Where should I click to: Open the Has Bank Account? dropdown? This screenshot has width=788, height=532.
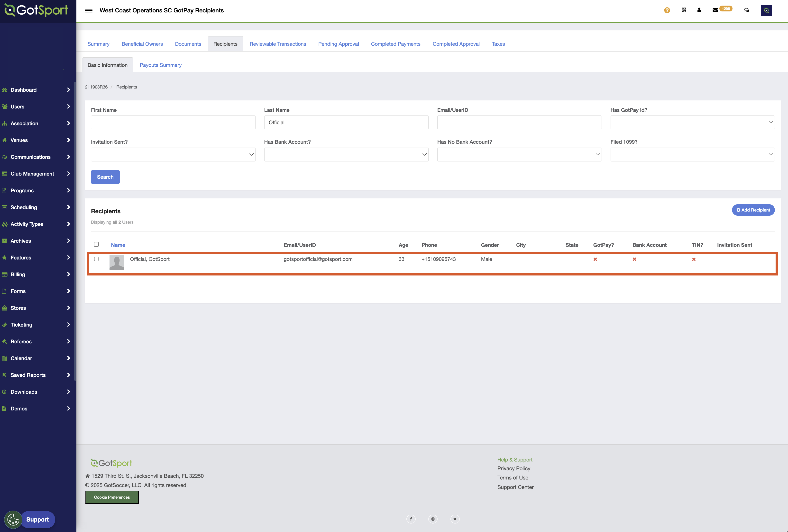pyautogui.click(x=346, y=154)
